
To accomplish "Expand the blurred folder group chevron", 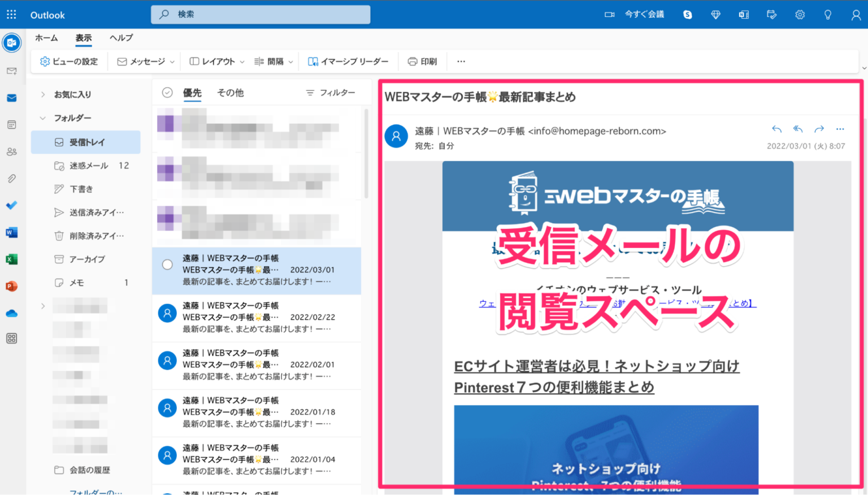I will point(43,306).
